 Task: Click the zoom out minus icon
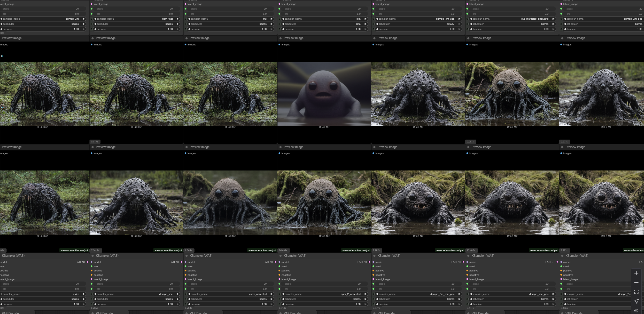(636, 283)
